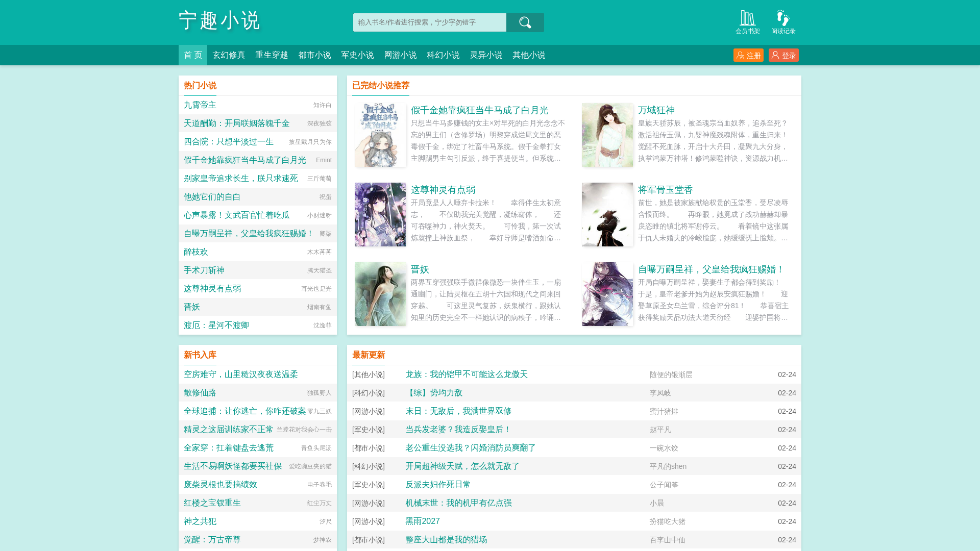Open the 都市小说 category
This screenshot has height=551, width=980.
click(314, 55)
